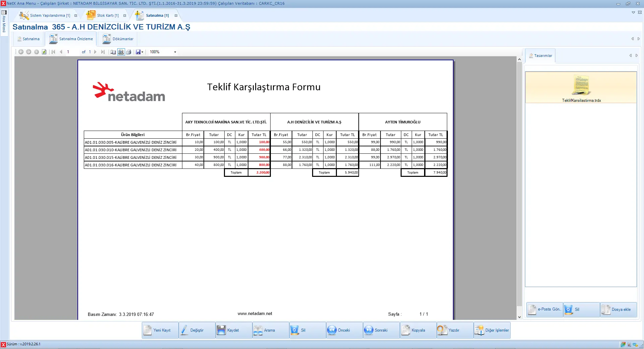644x349 pixels.
Task: Open the 100% zoom level dropdown
Action: pos(175,52)
